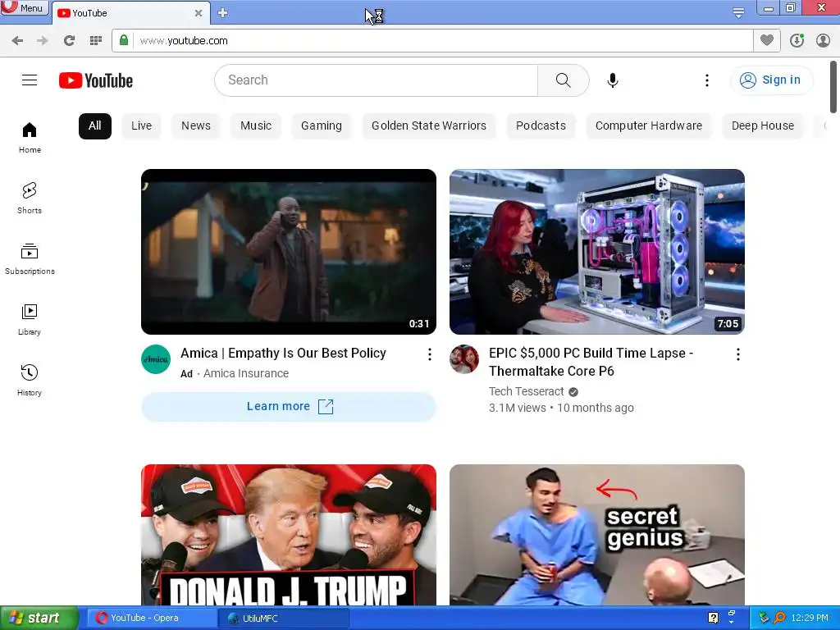
Task: Click the magnifier icon in system tray
Action: (x=779, y=618)
